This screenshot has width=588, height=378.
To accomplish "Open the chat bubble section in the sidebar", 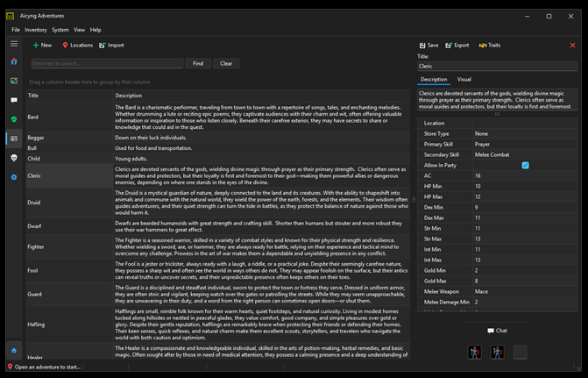I will tap(13, 100).
